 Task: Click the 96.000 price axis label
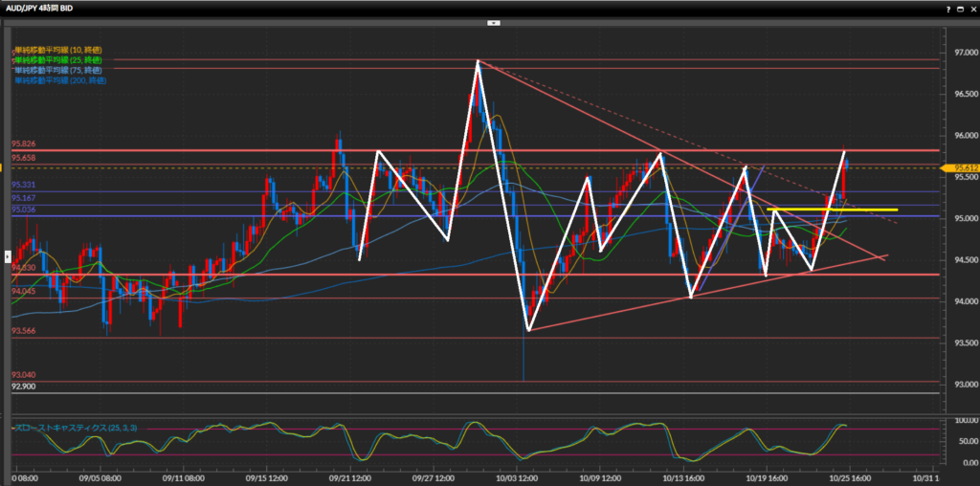[960, 136]
